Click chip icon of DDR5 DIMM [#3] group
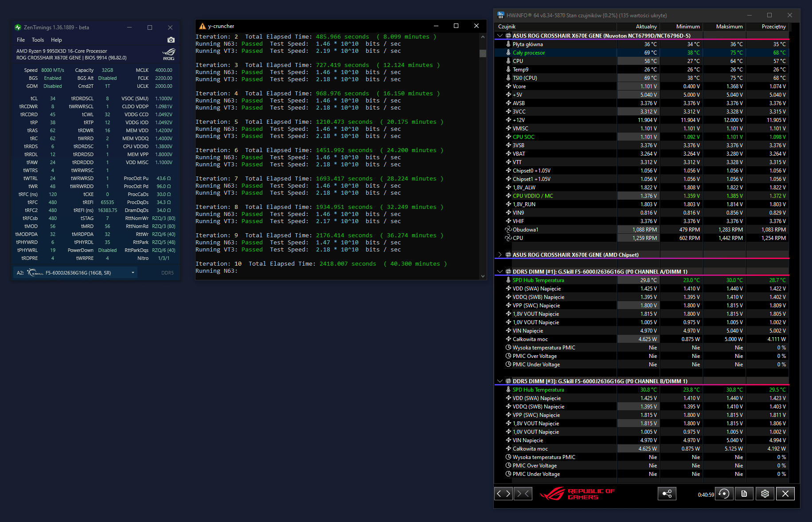This screenshot has width=812, height=522. click(x=508, y=381)
